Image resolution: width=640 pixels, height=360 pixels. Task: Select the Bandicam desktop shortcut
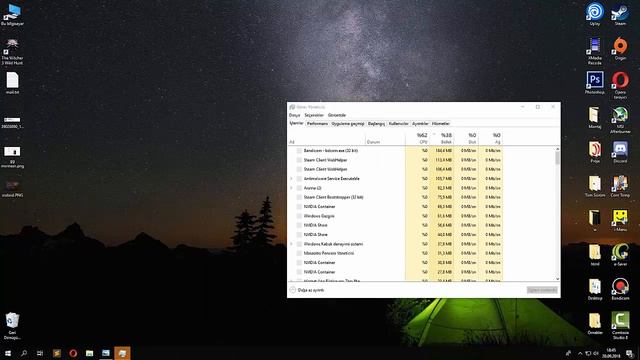(620, 289)
